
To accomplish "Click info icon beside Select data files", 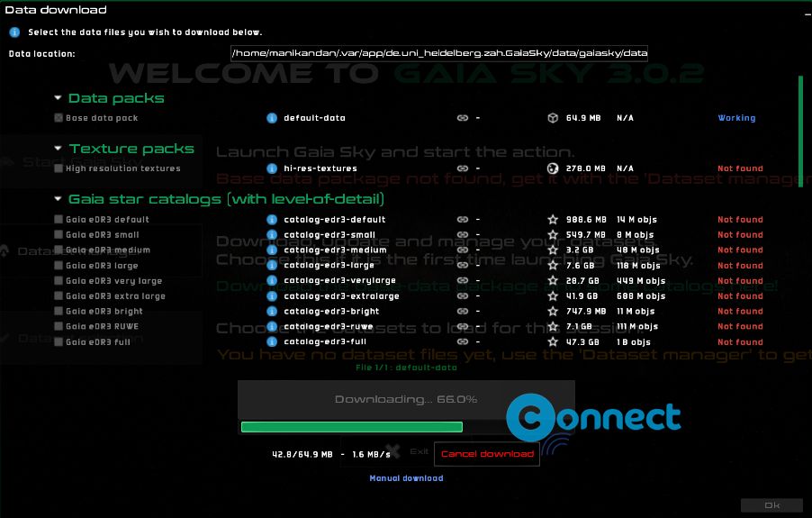I will click(x=14, y=32).
